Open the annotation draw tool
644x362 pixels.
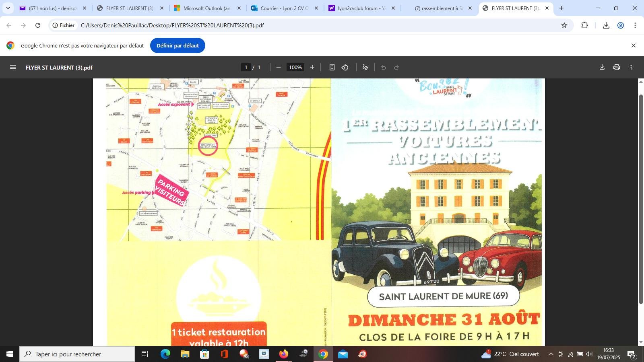[x=365, y=68]
